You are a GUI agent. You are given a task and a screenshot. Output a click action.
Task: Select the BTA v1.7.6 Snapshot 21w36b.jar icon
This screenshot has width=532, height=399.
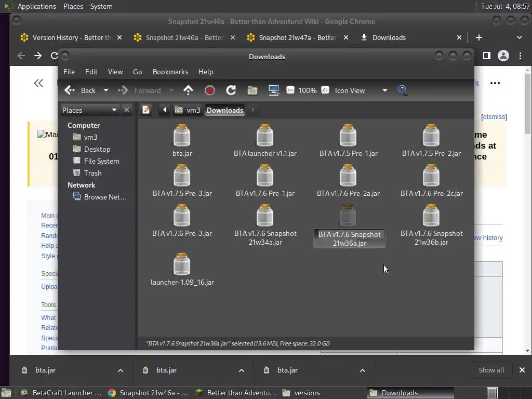(431, 215)
